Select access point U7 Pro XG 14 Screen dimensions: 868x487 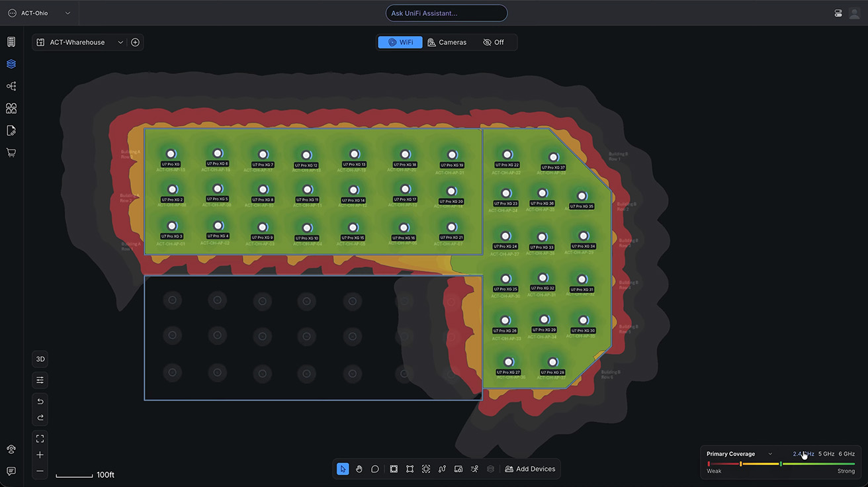(x=354, y=190)
